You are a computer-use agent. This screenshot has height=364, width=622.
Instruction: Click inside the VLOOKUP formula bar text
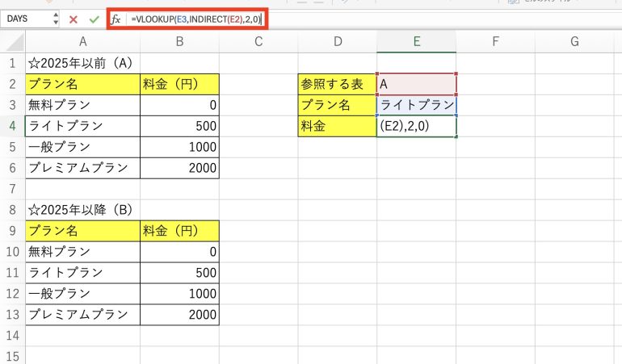coord(196,19)
